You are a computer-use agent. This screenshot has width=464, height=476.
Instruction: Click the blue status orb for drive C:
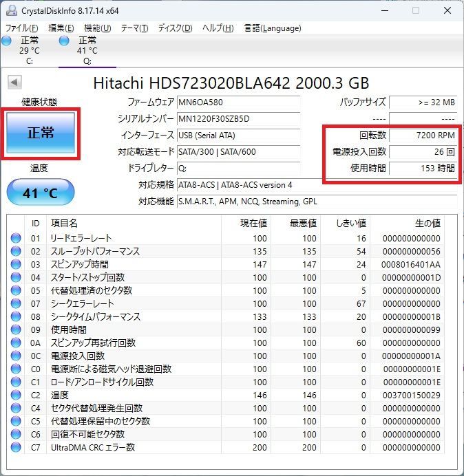tap(6, 41)
